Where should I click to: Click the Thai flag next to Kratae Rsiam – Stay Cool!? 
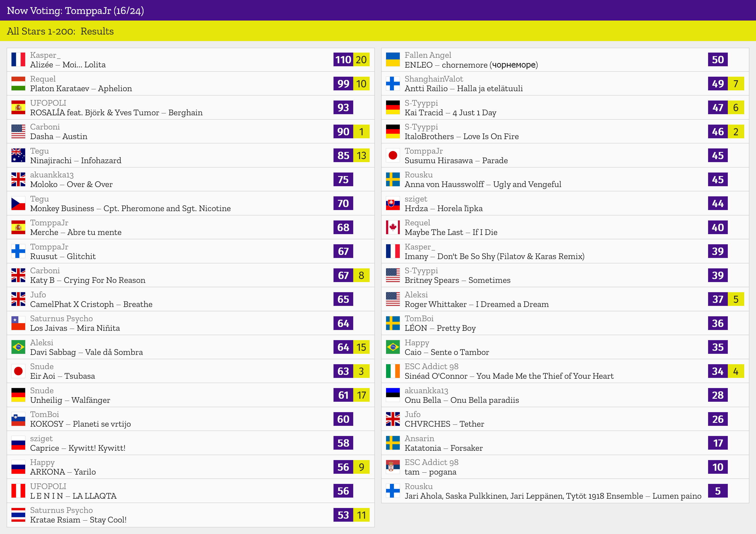point(18,515)
